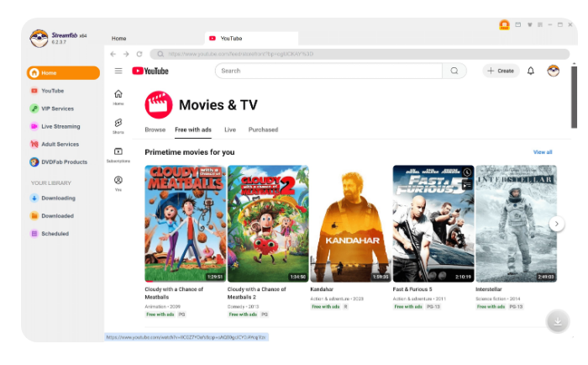Click View all for Primetime movies
This screenshot has height=365, width=588.
click(x=543, y=152)
